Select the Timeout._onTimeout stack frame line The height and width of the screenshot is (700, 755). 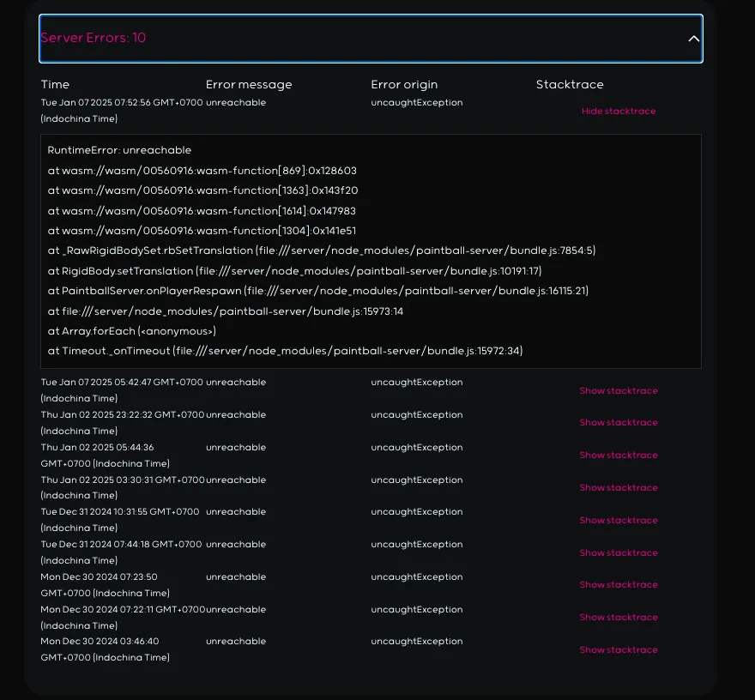pos(285,350)
